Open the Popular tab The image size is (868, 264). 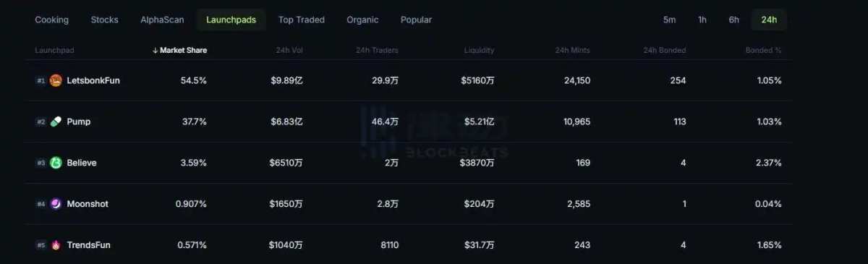[416, 20]
